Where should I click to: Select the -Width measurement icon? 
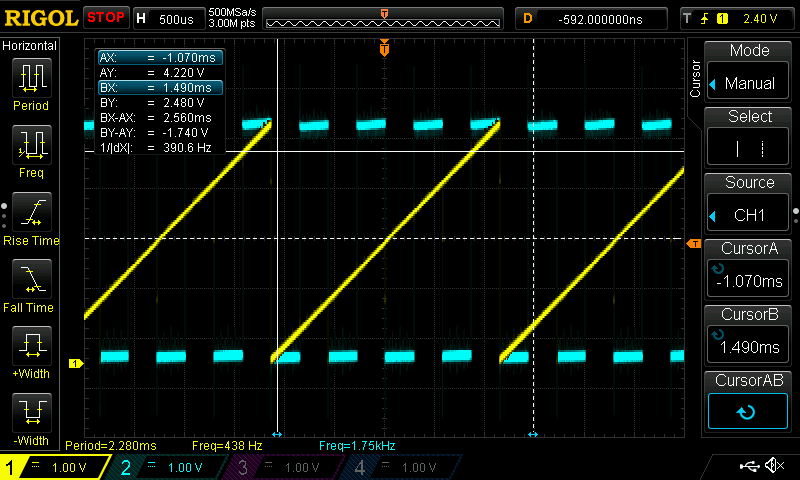(31, 419)
